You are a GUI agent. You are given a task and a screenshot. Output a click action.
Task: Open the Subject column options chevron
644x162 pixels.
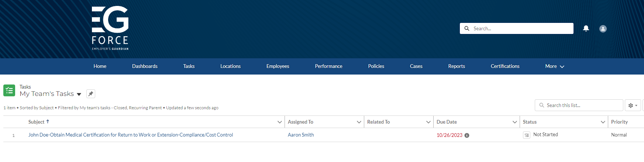279,122
